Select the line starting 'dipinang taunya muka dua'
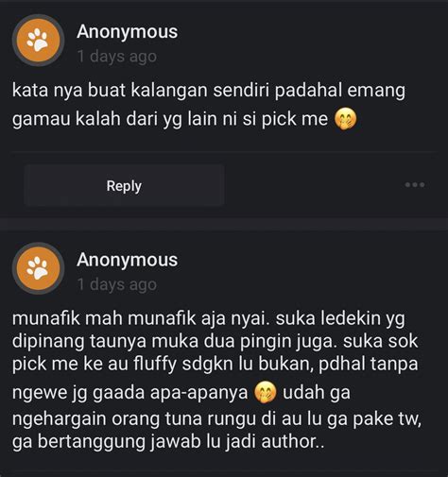Viewport: 448px width, 477px height. coord(215,341)
